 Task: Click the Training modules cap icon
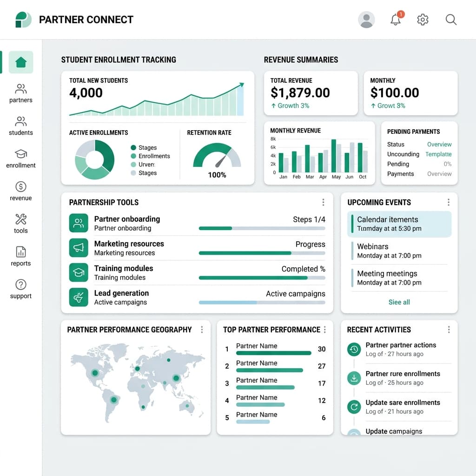[x=79, y=272]
